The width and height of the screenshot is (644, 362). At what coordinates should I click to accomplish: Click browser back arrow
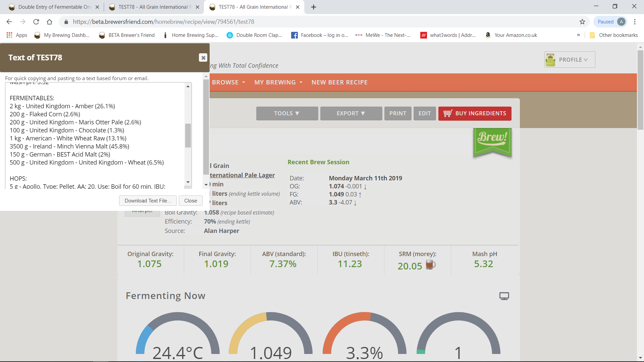tap(9, 22)
